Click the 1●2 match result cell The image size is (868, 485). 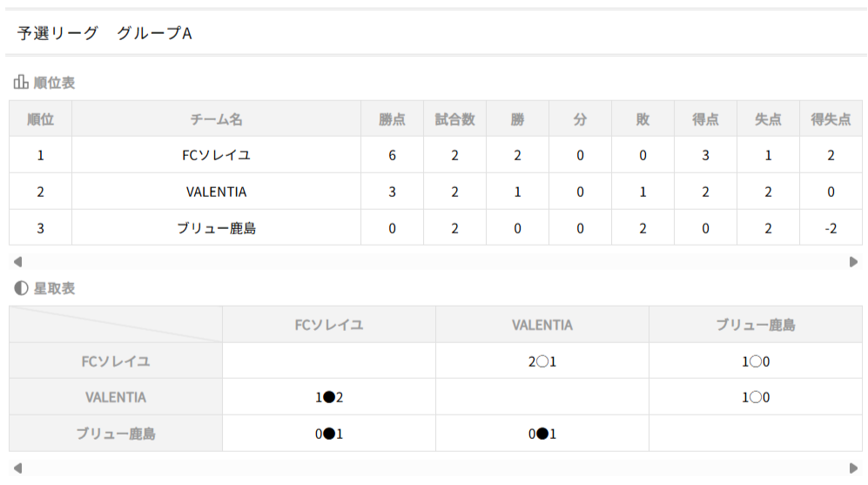pos(328,397)
